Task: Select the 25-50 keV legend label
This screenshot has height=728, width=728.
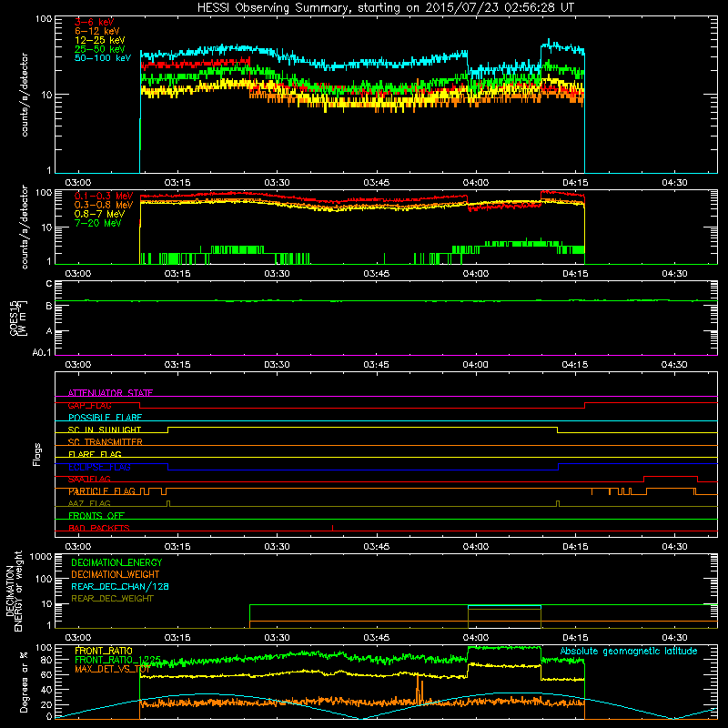Action: pos(100,49)
